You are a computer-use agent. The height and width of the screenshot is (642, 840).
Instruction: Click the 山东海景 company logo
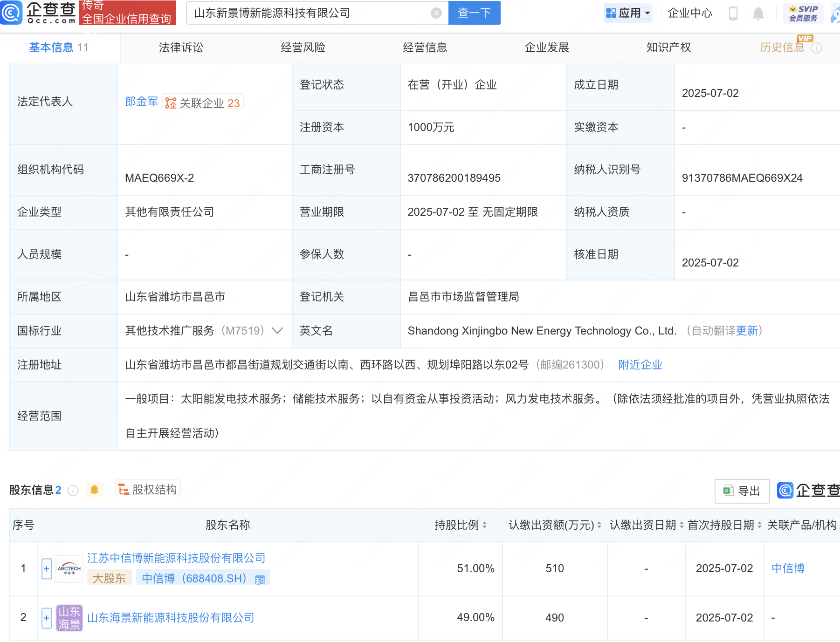click(69, 618)
